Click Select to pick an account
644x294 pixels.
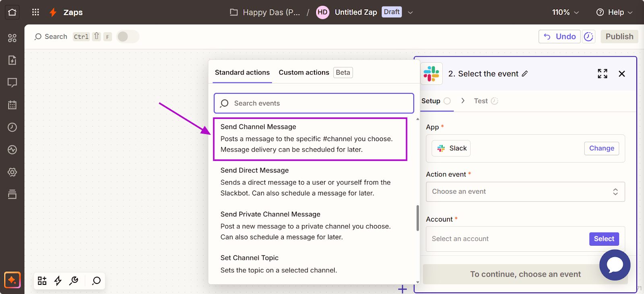point(604,239)
